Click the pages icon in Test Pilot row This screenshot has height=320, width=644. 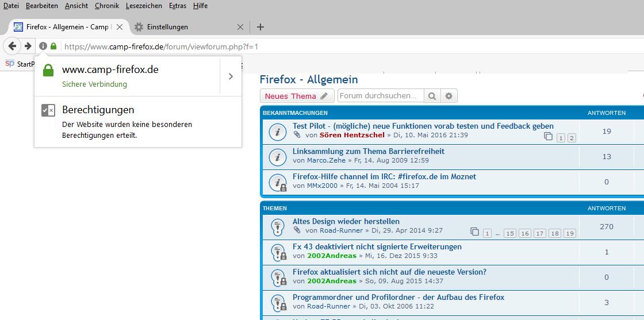pos(549,137)
